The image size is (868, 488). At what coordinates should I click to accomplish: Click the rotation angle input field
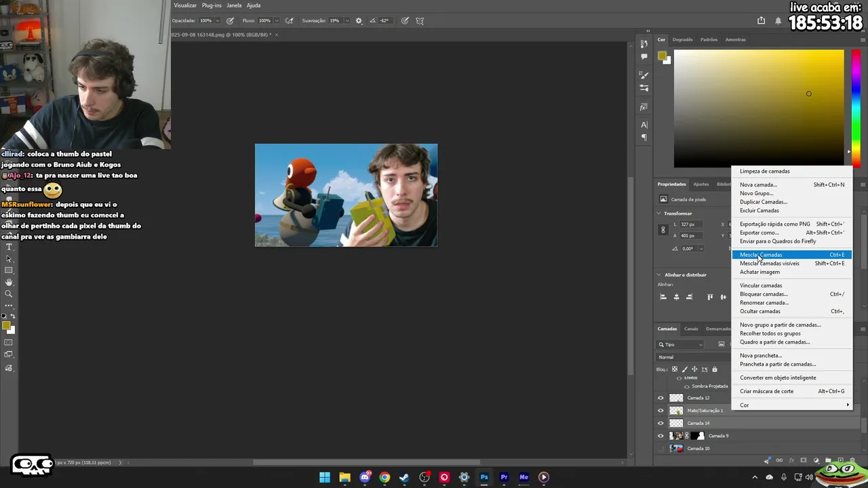pos(688,249)
